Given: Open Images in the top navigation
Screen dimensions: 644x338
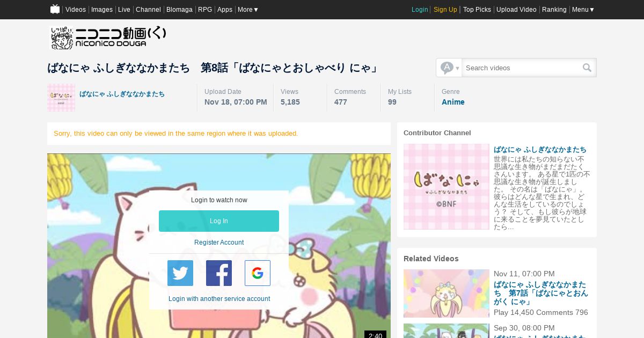Looking at the screenshot, I should pos(102,10).
